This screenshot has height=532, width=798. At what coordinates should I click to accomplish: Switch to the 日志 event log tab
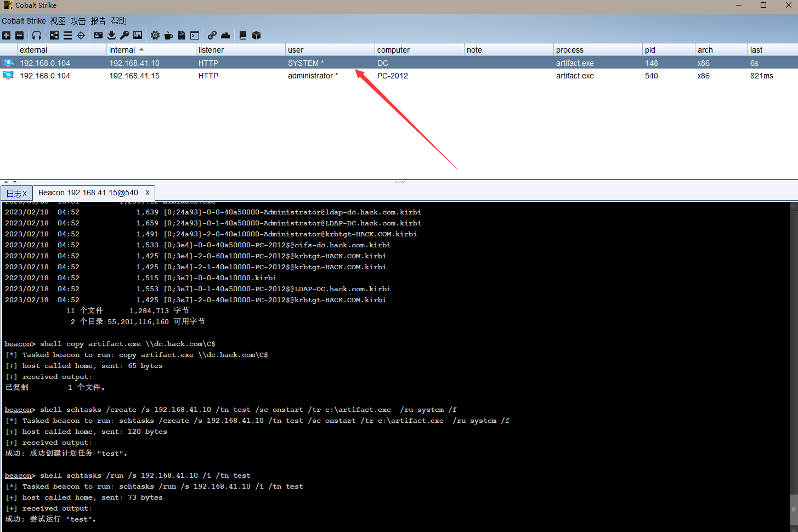[x=16, y=193]
